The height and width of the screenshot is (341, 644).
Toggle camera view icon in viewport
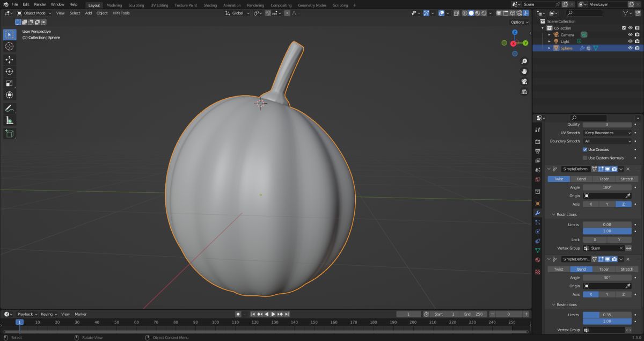click(x=524, y=82)
